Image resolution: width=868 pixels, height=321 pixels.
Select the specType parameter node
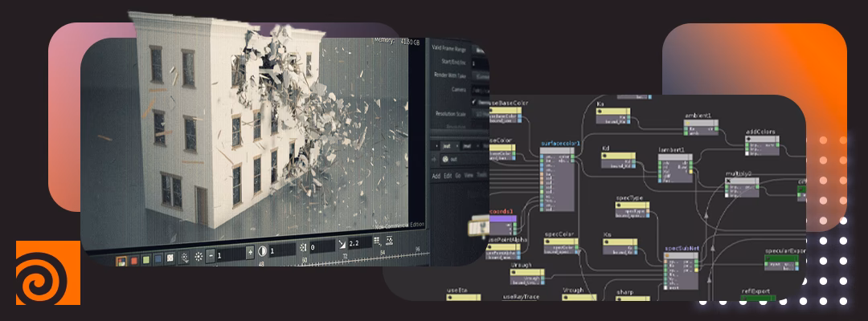(x=633, y=210)
